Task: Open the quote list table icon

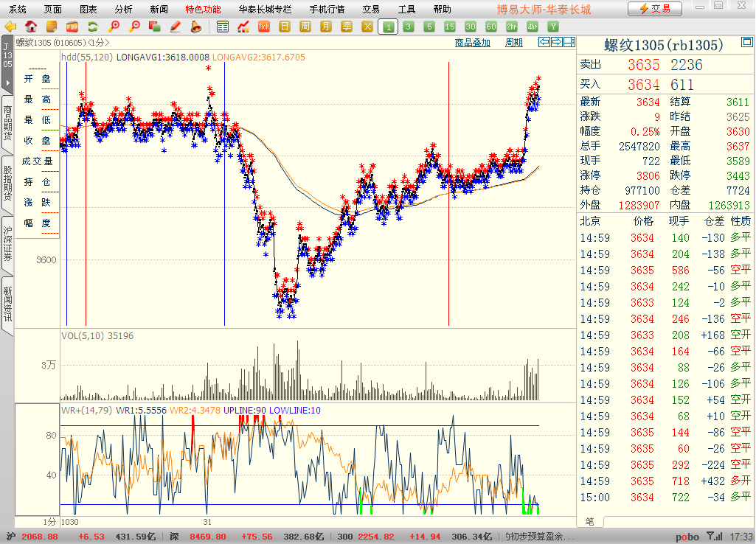Action: pyautogui.click(x=222, y=27)
